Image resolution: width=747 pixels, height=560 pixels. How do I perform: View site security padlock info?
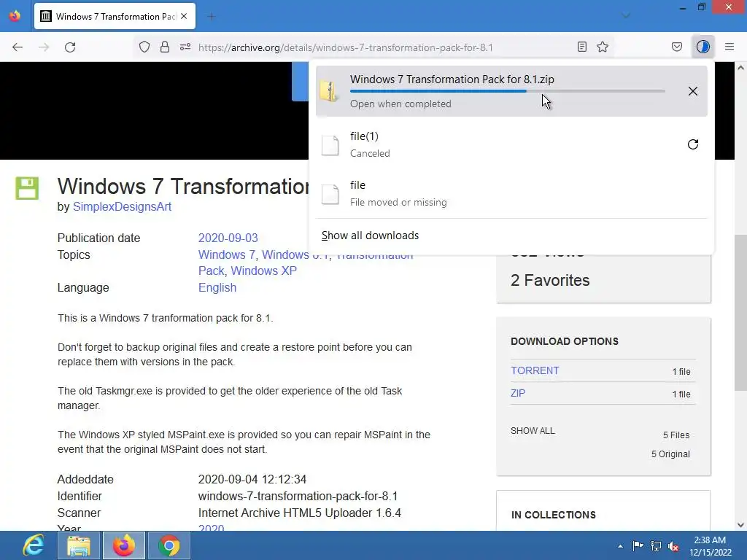pyautogui.click(x=165, y=47)
